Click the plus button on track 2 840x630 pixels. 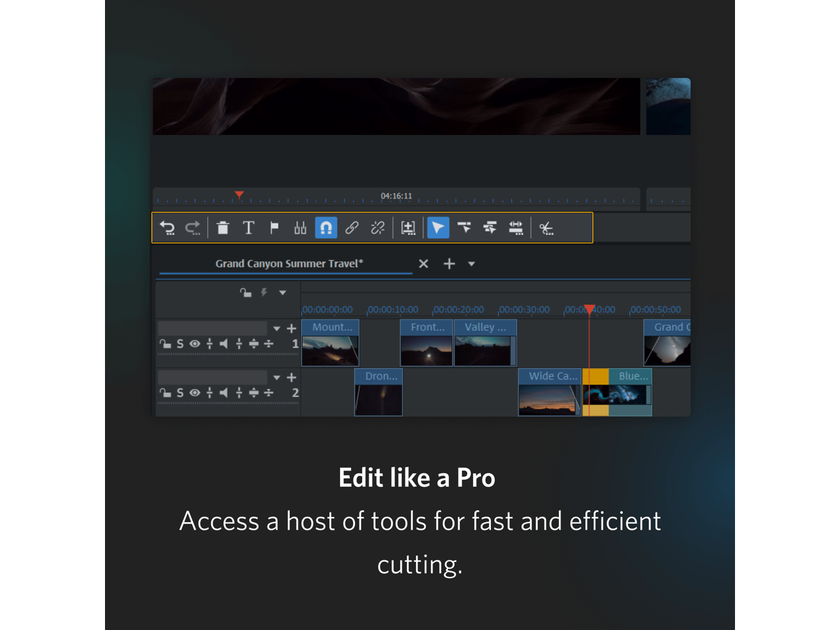click(x=292, y=377)
